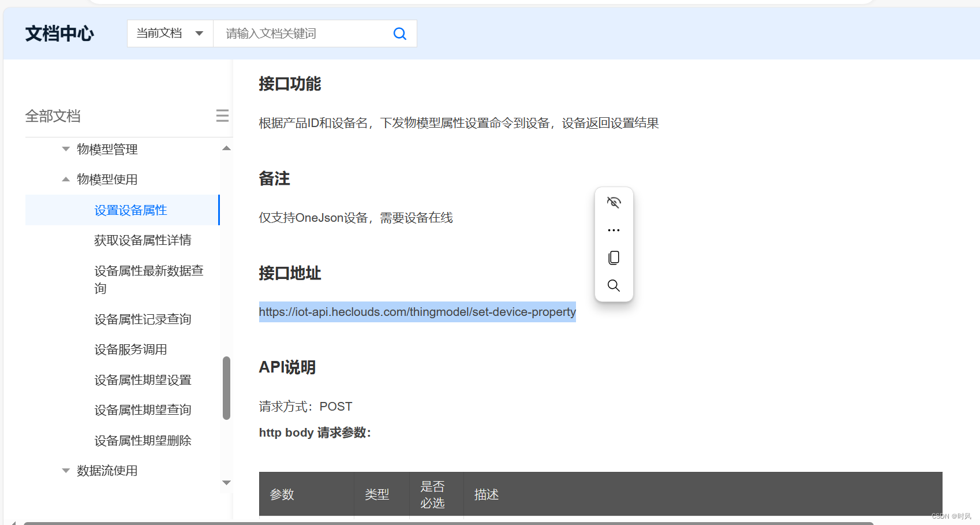980x525 pixels.
Task: Collapse the 物模型使用 section
Action: tap(66, 179)
